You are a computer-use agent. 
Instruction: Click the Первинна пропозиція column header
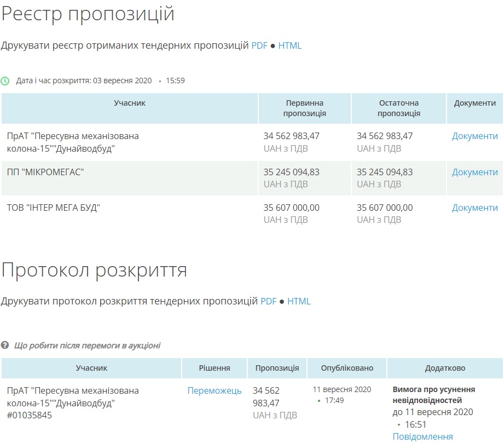point(304,108)
